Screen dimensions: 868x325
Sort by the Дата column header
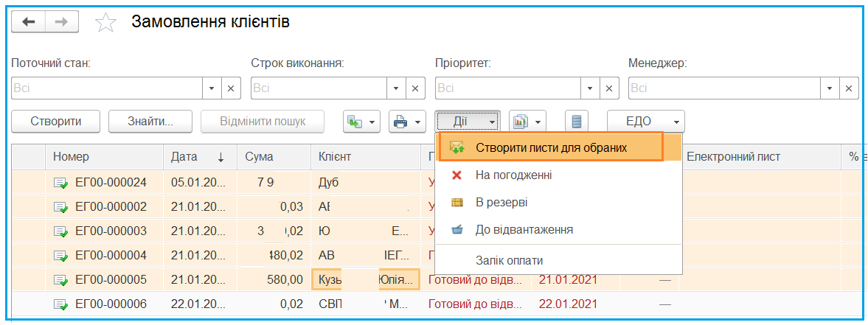201,157
